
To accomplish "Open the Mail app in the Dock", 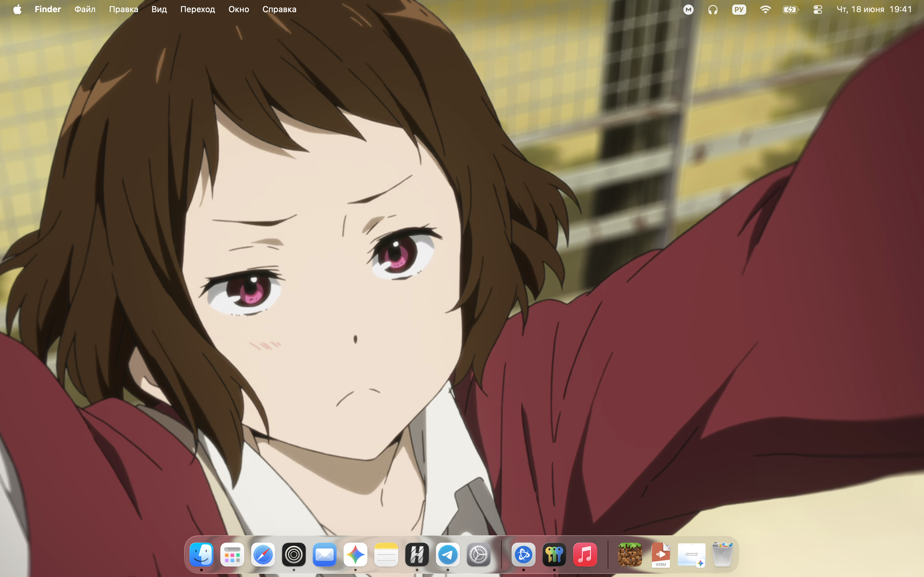I will [325, 555].
